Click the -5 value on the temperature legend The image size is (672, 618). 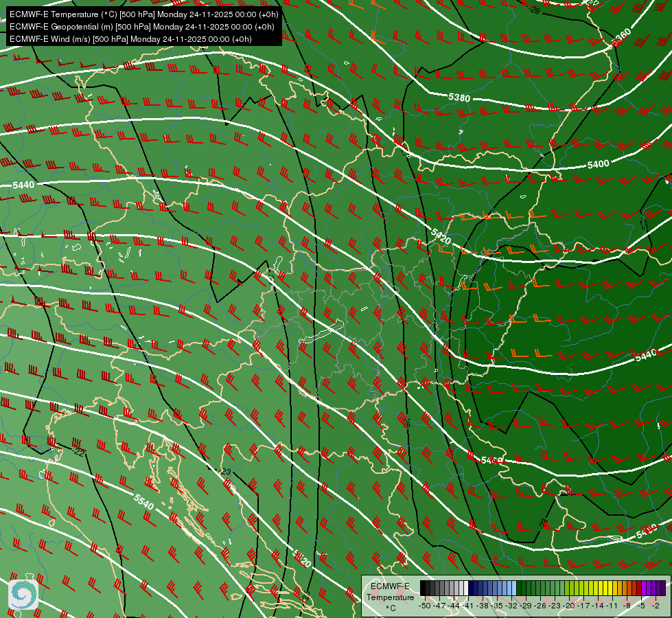tap(641, 606)
